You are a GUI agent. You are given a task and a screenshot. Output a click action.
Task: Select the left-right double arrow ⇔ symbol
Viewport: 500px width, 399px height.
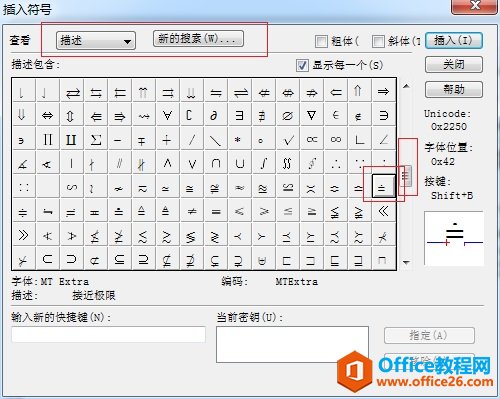click(48, 115)
